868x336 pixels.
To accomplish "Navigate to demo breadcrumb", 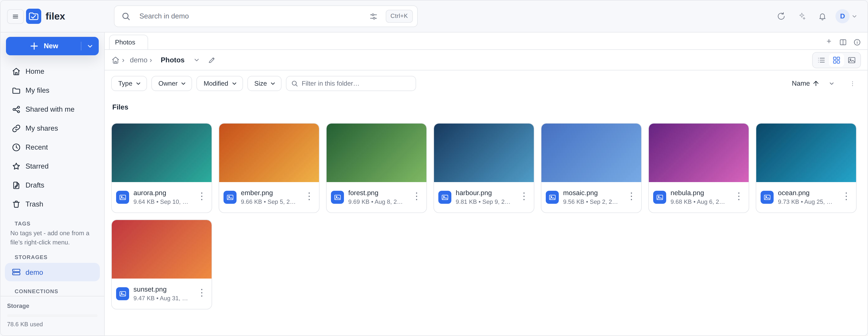I will tap(139, 60).
